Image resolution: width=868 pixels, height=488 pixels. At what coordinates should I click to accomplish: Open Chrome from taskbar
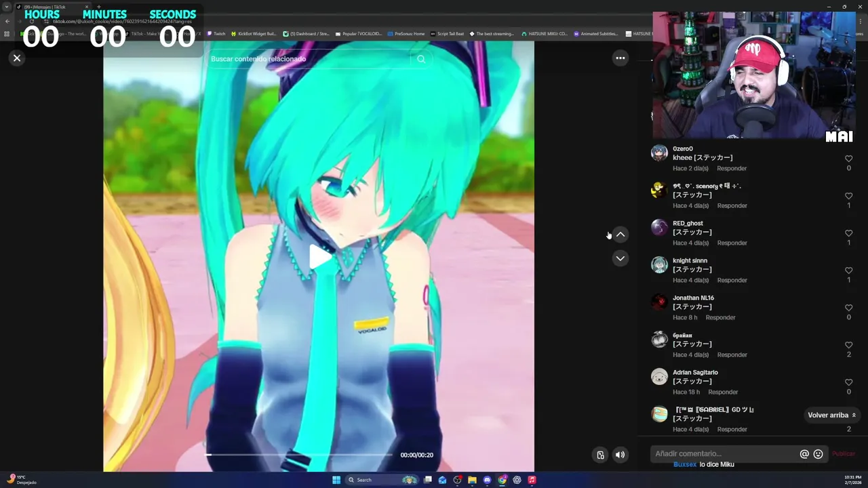point(502,480)
